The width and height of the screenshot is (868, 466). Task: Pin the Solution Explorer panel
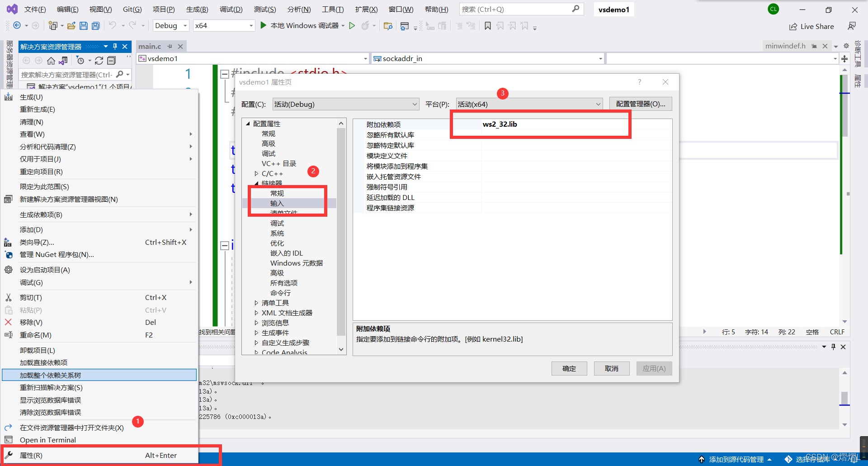[115, 46]
